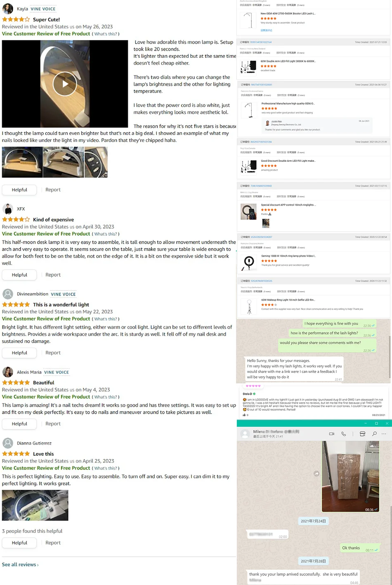Click the forward arrow beside package photo
Image resolution: width=392 pixels, height=585 pixels.
tap(316, 474)
